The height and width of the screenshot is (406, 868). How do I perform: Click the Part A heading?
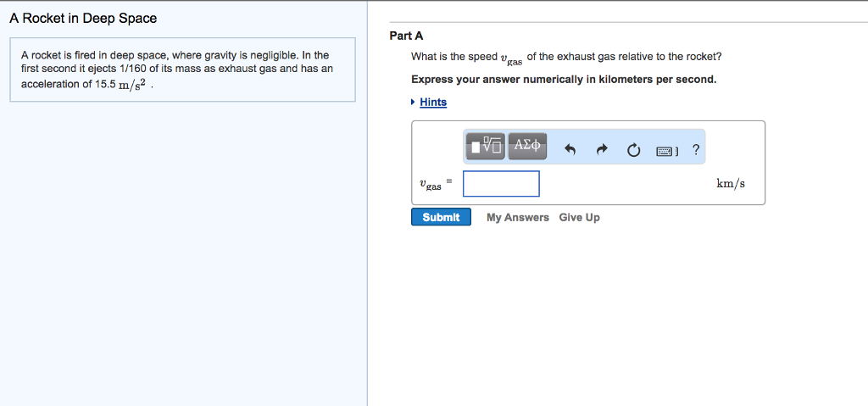[x=406, y=36]
